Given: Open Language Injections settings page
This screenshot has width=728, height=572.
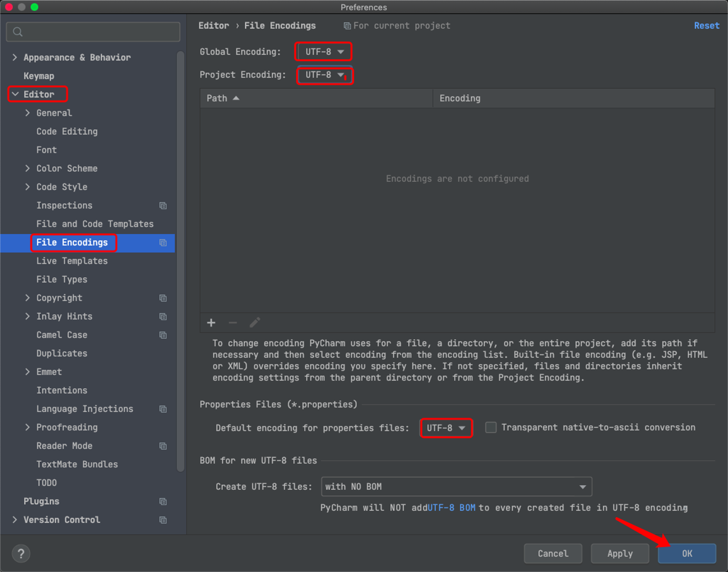Looking at the screenshot, I should [x=85, y=409].
